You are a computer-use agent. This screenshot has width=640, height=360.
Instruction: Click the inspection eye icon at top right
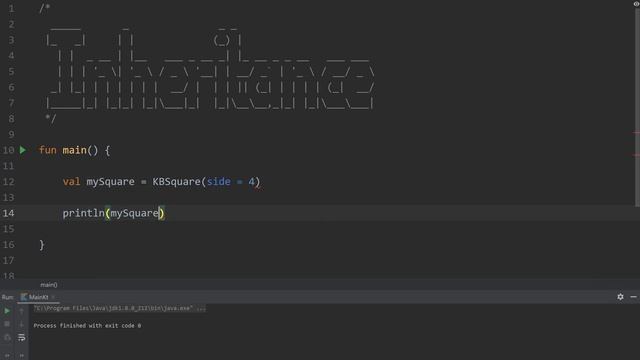636,4
